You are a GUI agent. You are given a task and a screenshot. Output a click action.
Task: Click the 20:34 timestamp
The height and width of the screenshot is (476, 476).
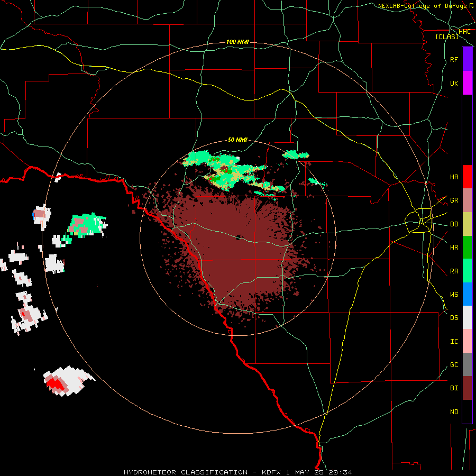(x=340, y=472)
